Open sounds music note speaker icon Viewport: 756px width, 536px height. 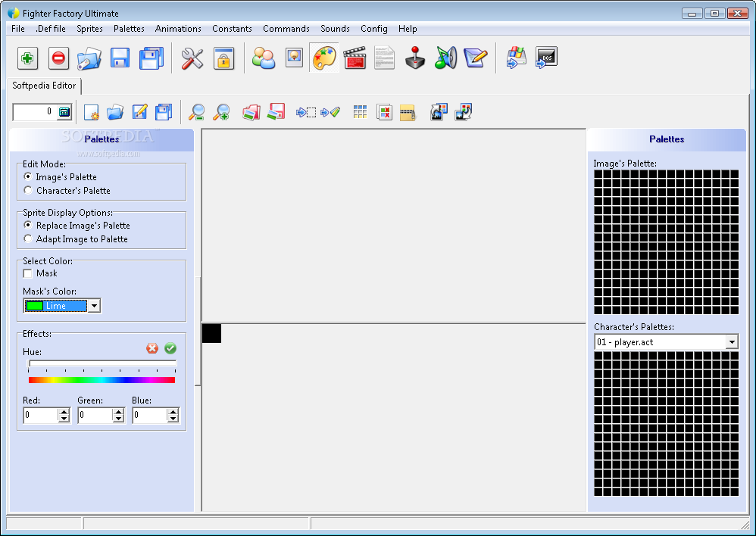445,58
